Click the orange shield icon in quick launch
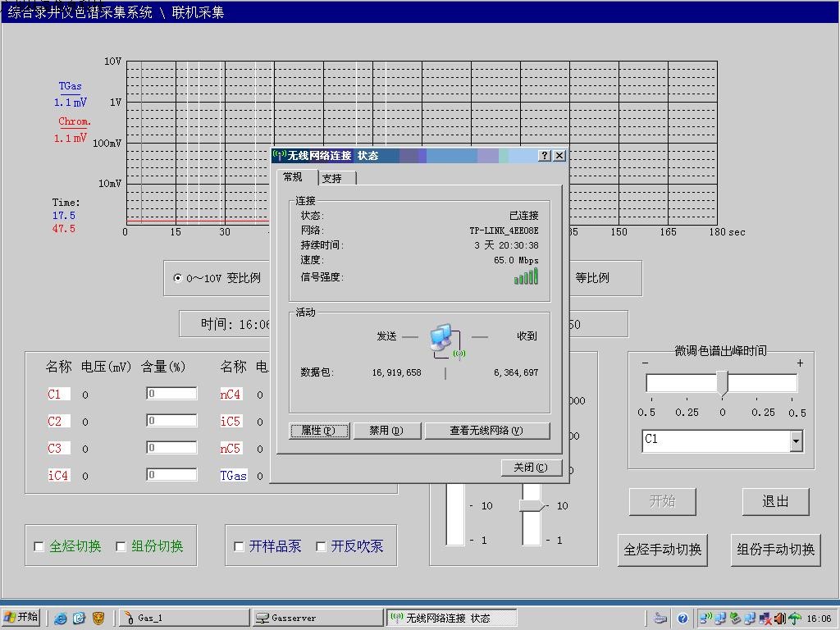Image resolution: width=840 pixels, height=630 pixels. (98, 619)
